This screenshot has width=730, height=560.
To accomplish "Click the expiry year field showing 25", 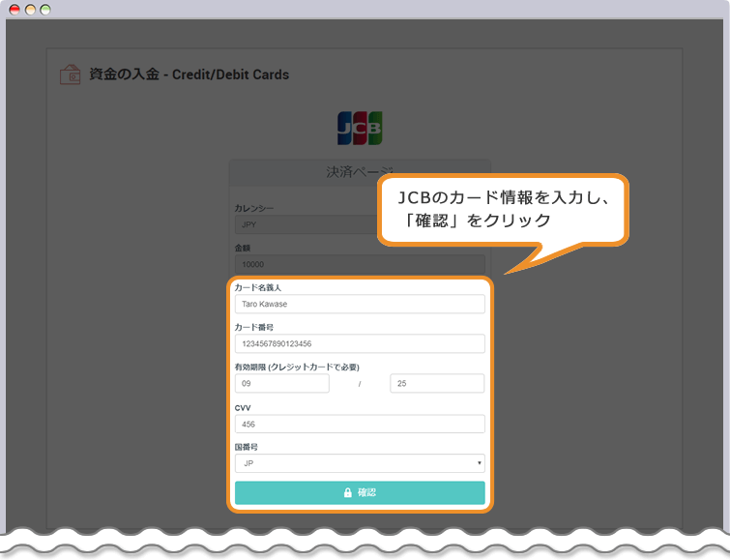I will (x=436, y=384).
